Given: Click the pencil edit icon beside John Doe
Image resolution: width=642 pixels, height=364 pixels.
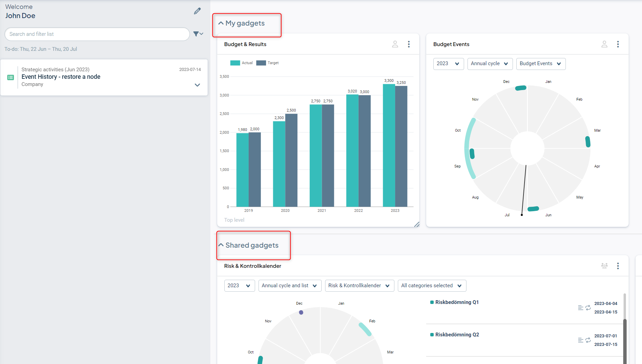Looking at the screenshot, I should tap(197, 11).
